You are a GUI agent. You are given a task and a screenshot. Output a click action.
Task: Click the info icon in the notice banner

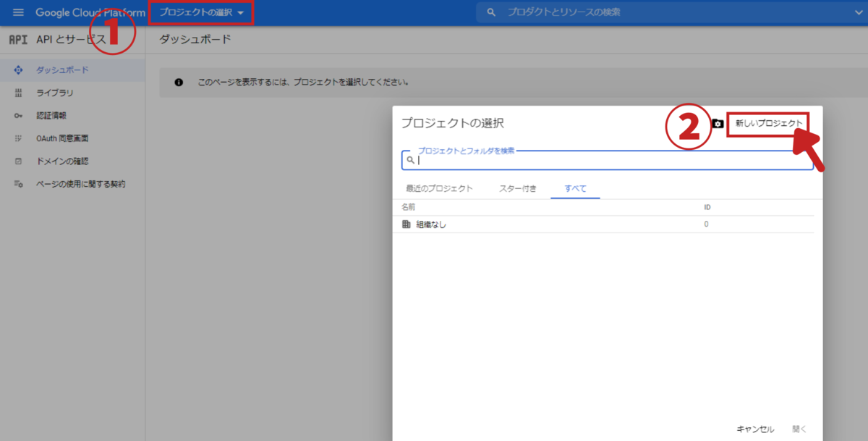click(x=179, y=83)
